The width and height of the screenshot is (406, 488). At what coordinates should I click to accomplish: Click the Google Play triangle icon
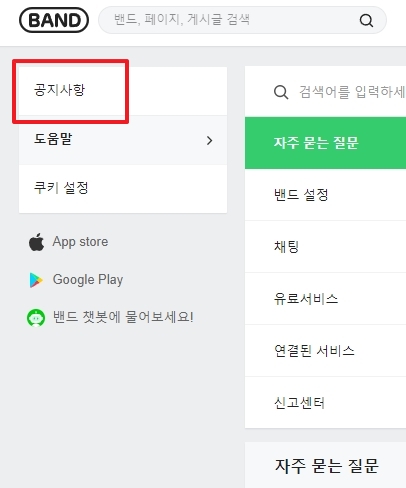tap(36, 280)
